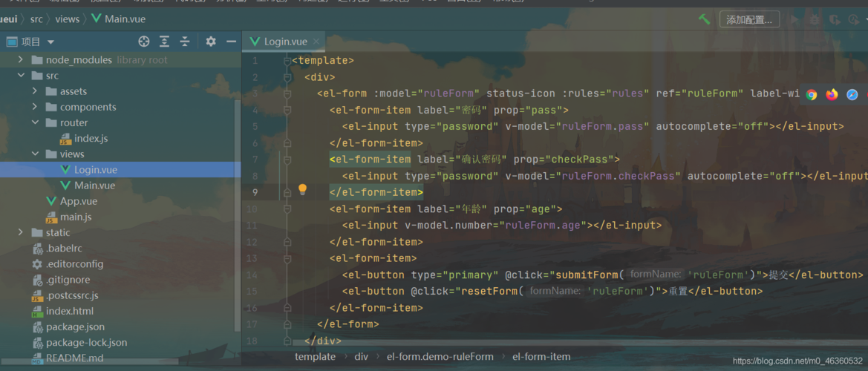Click the locate opened file crosshair icon

point(144,42)
